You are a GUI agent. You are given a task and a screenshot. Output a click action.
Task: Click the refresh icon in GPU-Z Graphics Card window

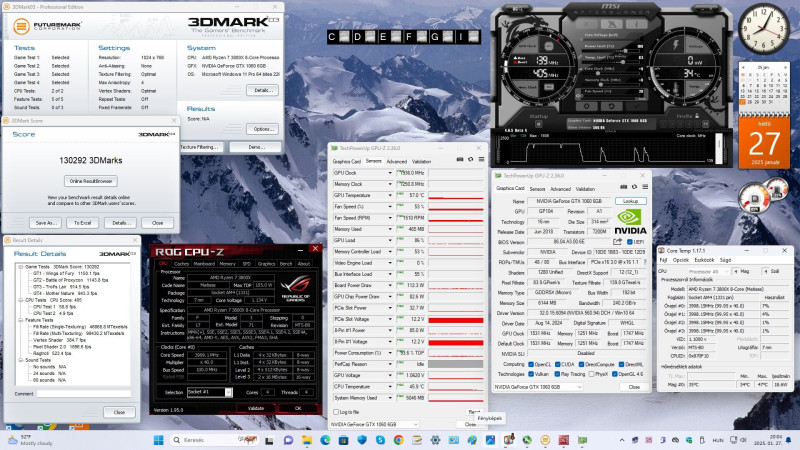[x=634, y=187]
